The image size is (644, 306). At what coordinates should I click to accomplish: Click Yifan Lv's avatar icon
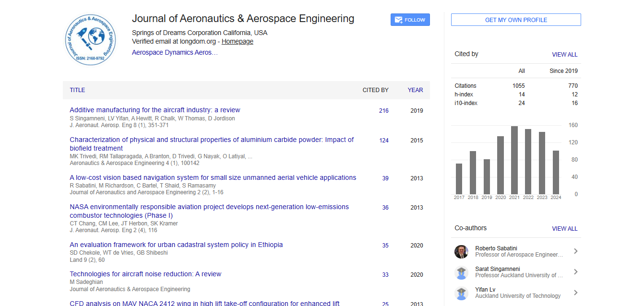(461, 293)
